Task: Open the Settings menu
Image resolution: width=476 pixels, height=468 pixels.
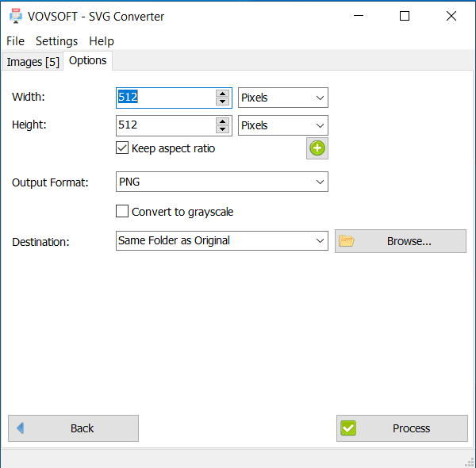Action: coord(56,41)
